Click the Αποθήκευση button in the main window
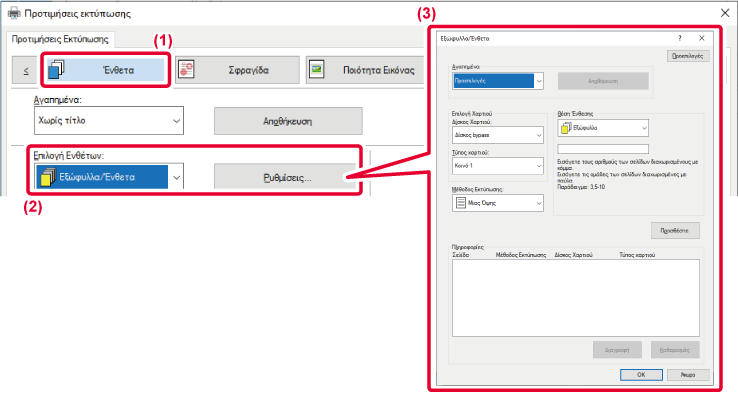This screenshot has height=396, width=738. point(288,121)
